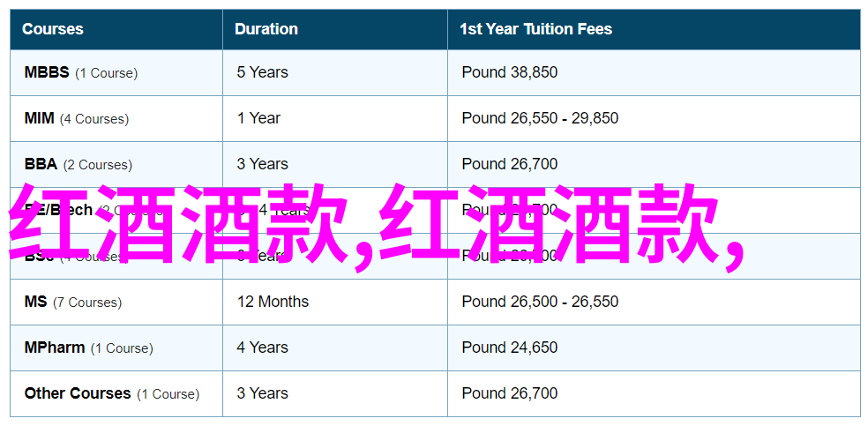
Task: Click the Courses column header
Action: [53, 29]
